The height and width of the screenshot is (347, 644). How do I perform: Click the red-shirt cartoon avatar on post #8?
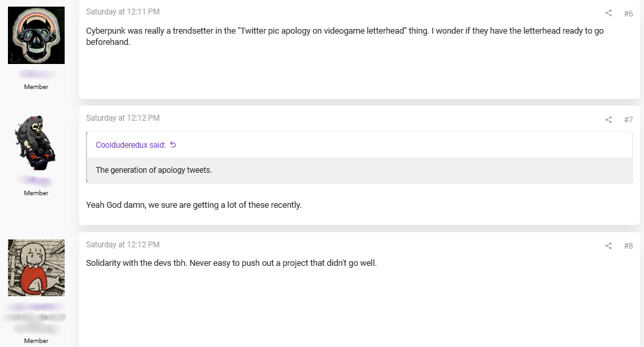click(x=36, y=267)
